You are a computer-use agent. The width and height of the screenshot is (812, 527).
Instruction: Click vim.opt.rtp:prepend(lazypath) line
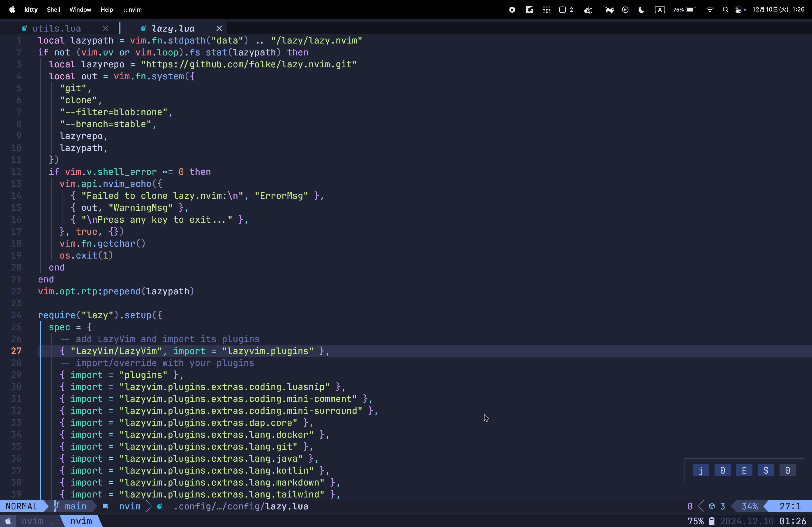click(x=116, y=291)
